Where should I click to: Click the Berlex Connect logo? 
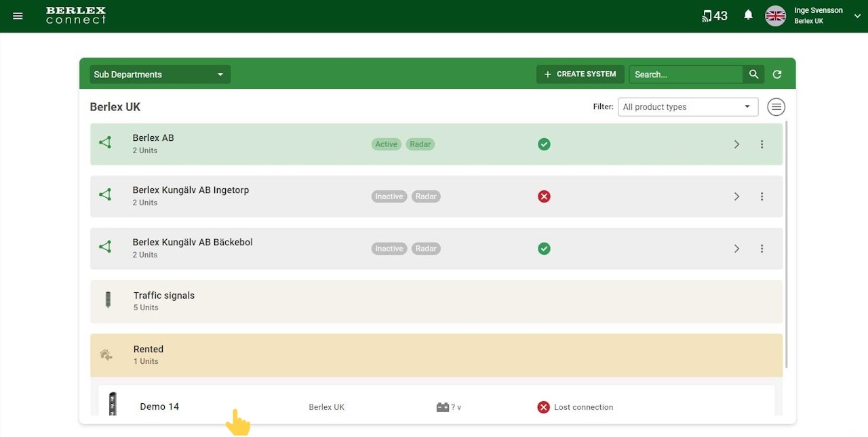76,16
